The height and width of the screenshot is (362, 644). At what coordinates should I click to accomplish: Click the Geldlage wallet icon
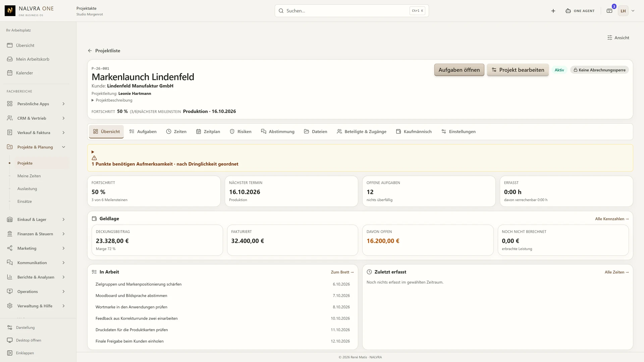[x=94, y=219]
